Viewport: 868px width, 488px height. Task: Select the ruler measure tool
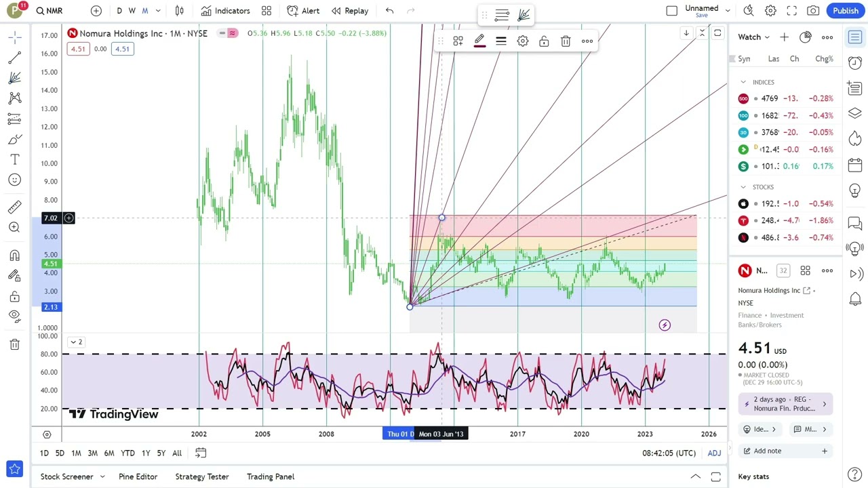pos(15,207)
